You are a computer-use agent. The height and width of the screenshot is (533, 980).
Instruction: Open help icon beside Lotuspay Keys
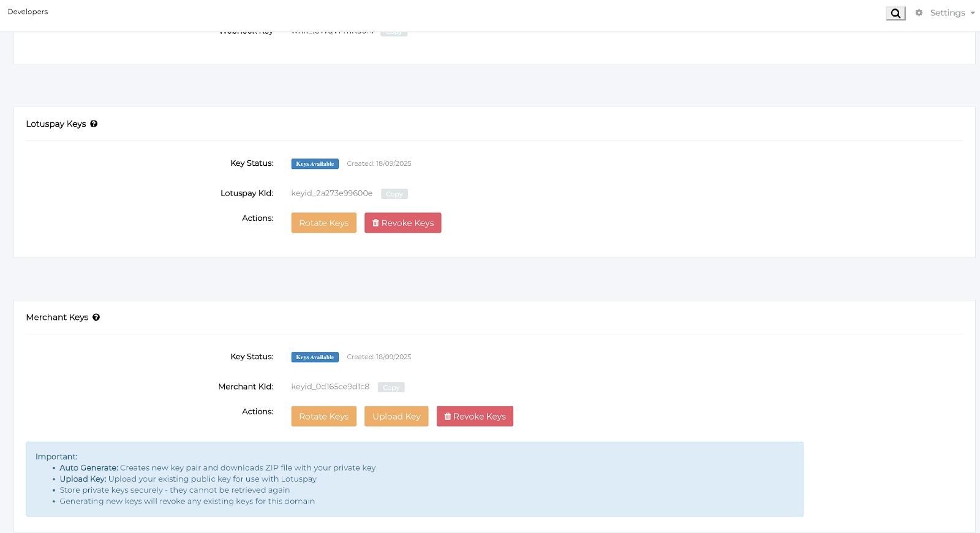[94, 124]
